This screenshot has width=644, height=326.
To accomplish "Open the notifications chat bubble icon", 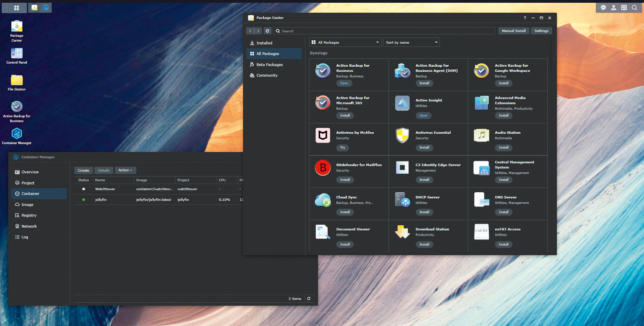I will pyautogui.click(x=603, y=8).
